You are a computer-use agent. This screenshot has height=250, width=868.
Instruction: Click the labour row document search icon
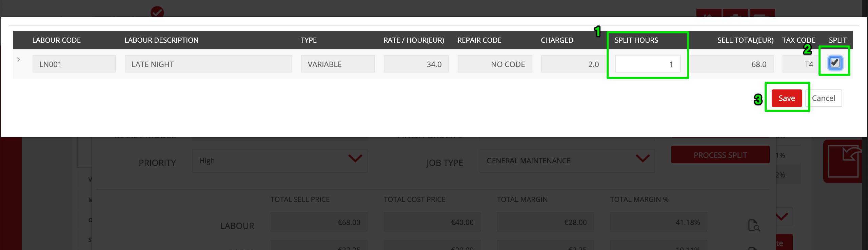(754, 225)
